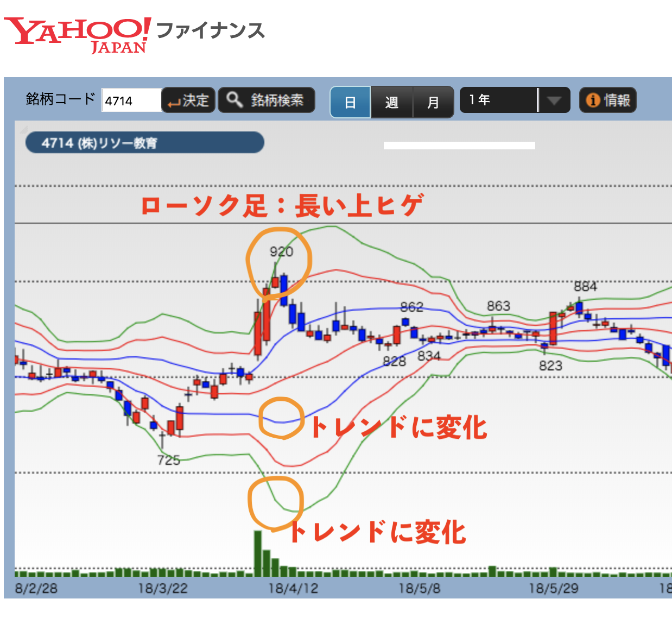Switch to the 週 weekly chart tab
The image size is (672, 624).
[x=392, y=102]
